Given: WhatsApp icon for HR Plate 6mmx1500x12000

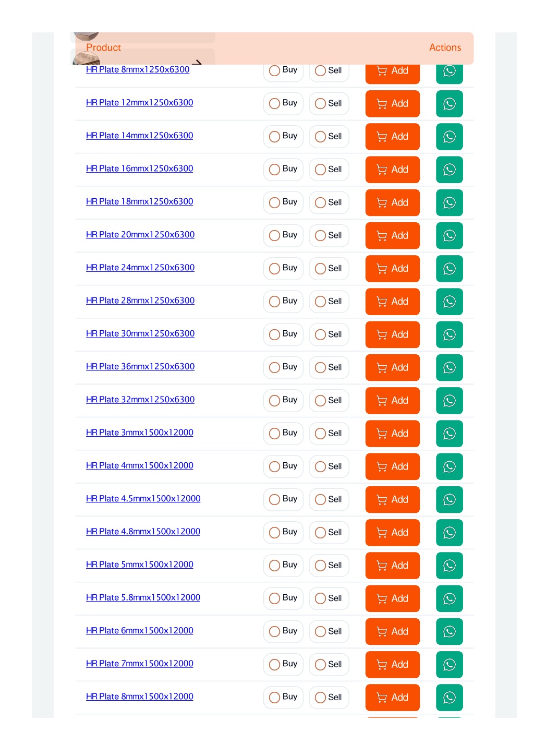Looking at the screenshot, I should [449, 631].
